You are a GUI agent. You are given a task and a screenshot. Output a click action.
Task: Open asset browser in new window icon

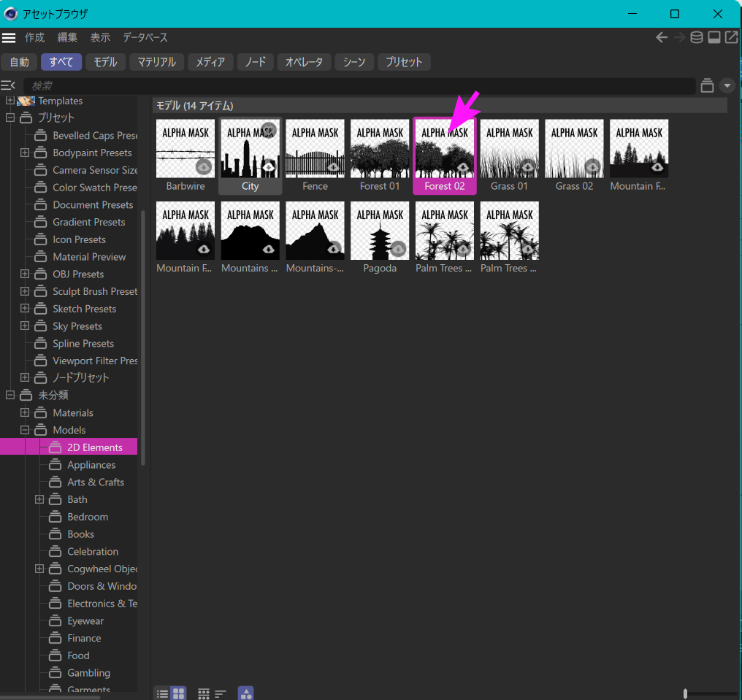tap(731, 37)
